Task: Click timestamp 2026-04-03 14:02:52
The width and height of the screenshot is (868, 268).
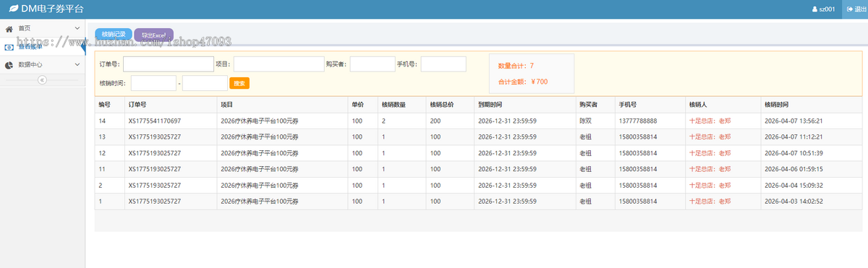Action: point(793,202)
